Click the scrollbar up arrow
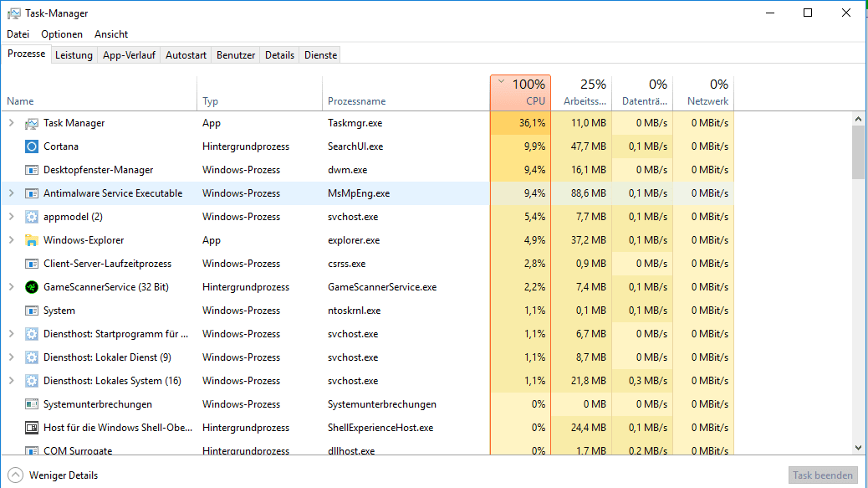Viewport: 868px width, 488px height. click(858, 119)
